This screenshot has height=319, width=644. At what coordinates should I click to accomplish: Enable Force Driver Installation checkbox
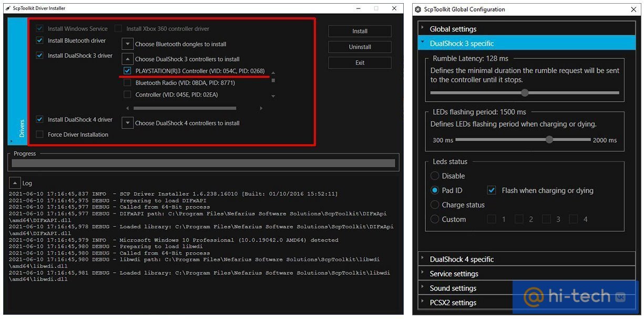(x=39, y=134)
